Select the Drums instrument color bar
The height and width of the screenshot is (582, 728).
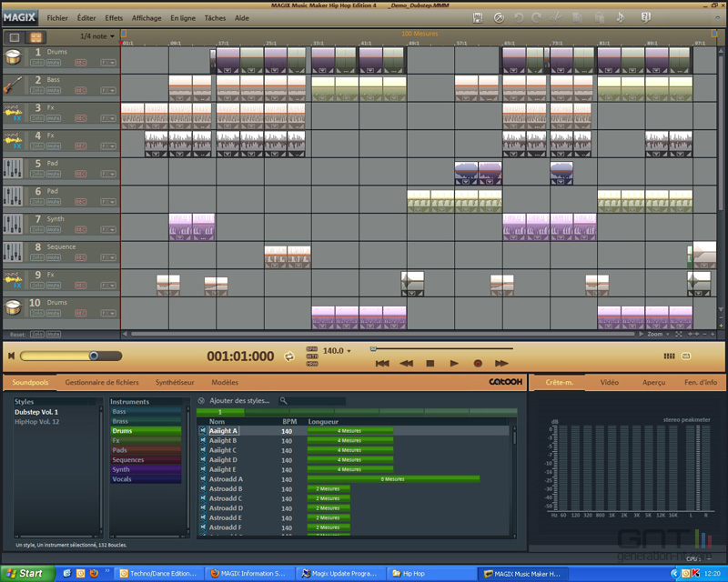pos(146,431)
